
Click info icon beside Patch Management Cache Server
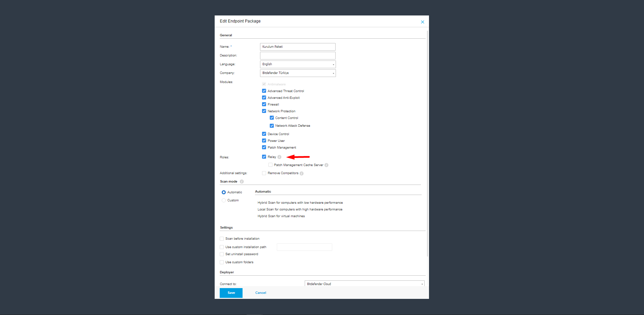click(326, 165)
